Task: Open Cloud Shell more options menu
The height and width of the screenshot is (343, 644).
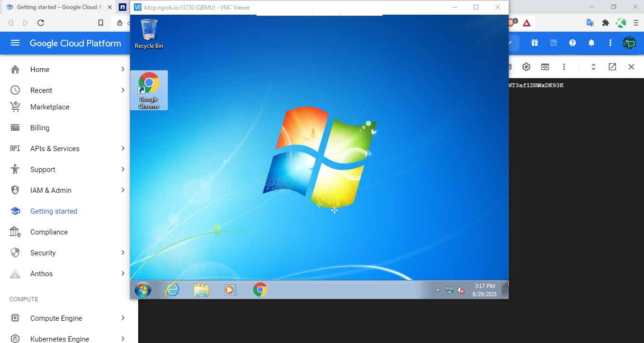Action: [x=564, y=67]
